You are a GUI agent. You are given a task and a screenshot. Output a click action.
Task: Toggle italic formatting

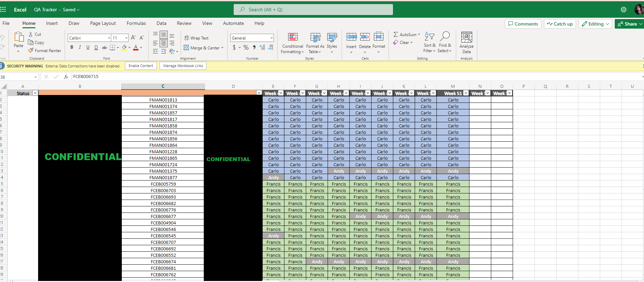80,47
